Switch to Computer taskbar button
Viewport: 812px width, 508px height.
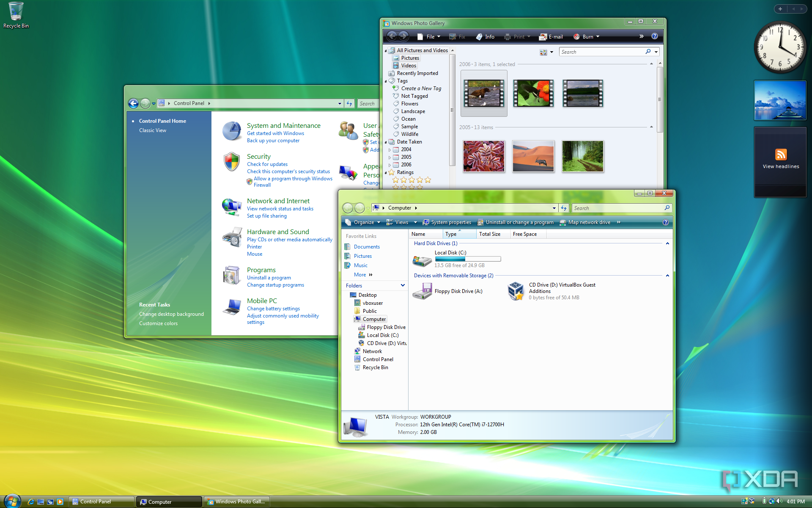pyautogui.click(x=169, y=502)
